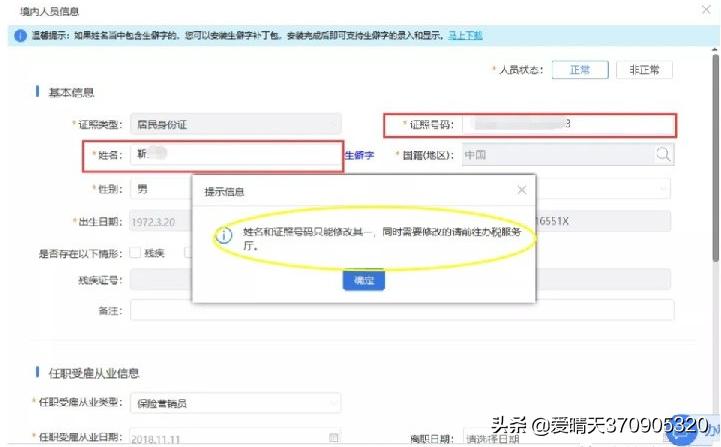Screen dimensions: 721x447
Task: Close the 提示信息 dialog
Action: pos(521,190)
